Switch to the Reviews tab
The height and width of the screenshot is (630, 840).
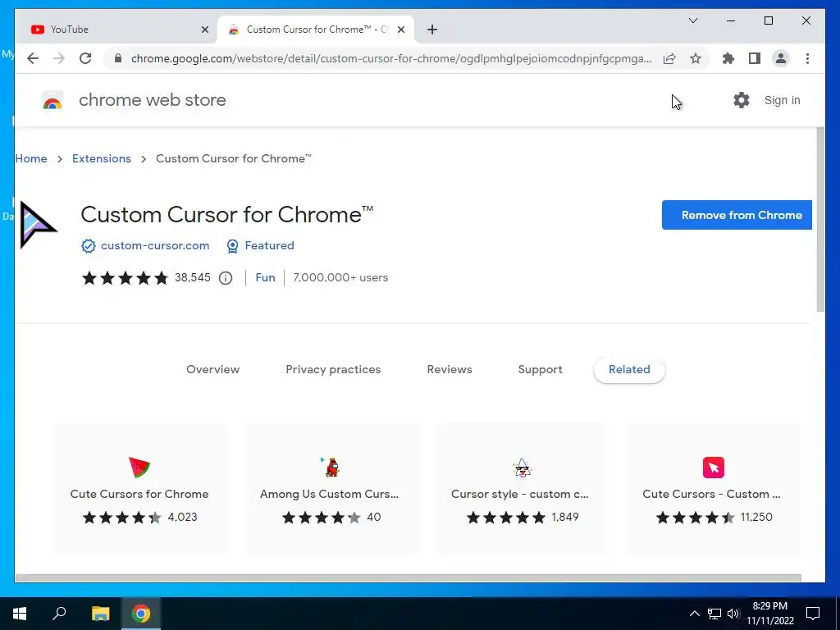tap(450, 369)
